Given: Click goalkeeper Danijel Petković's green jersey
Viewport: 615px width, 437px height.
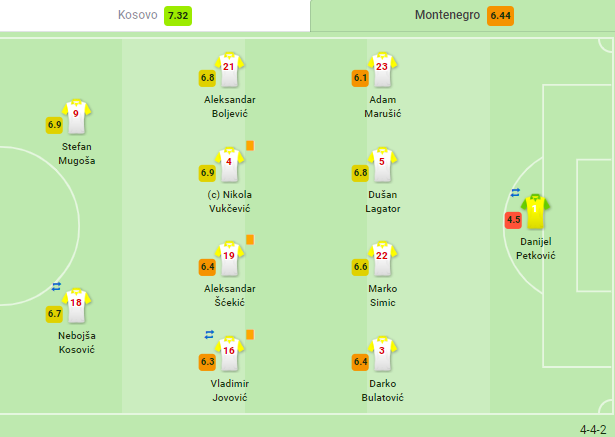Looking at the screenshot, I should pos(535,211).
